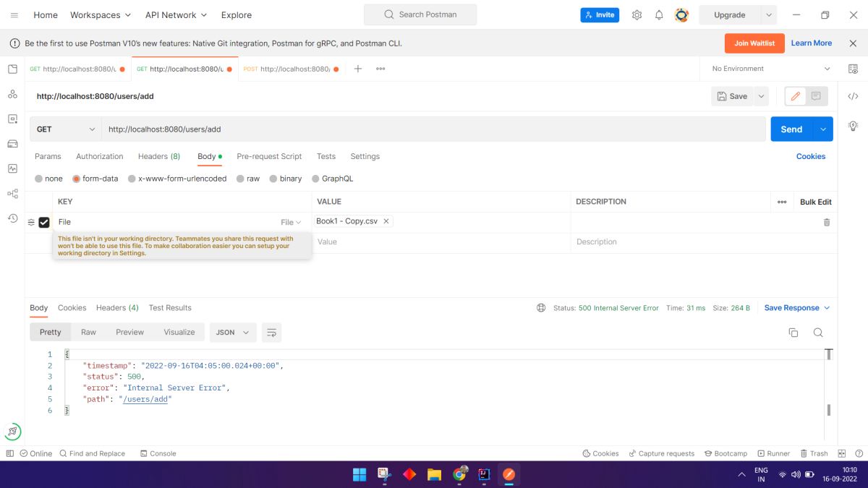Open the Learn More link
Viewport: 868px width, 488px height.
812,43
